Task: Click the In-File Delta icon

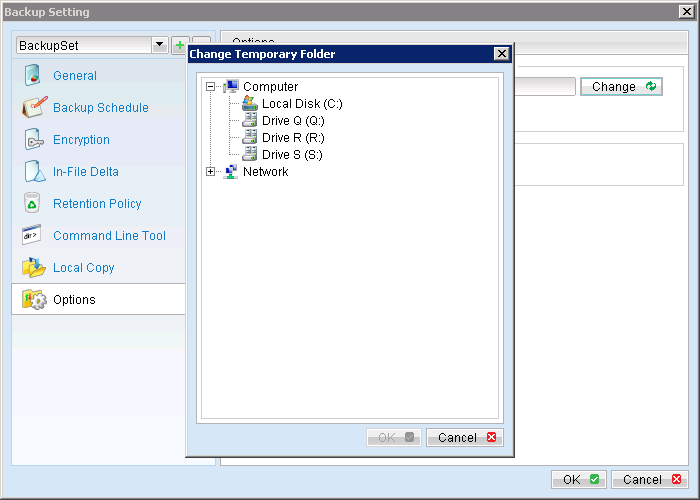Action: (x=35, y=172)
